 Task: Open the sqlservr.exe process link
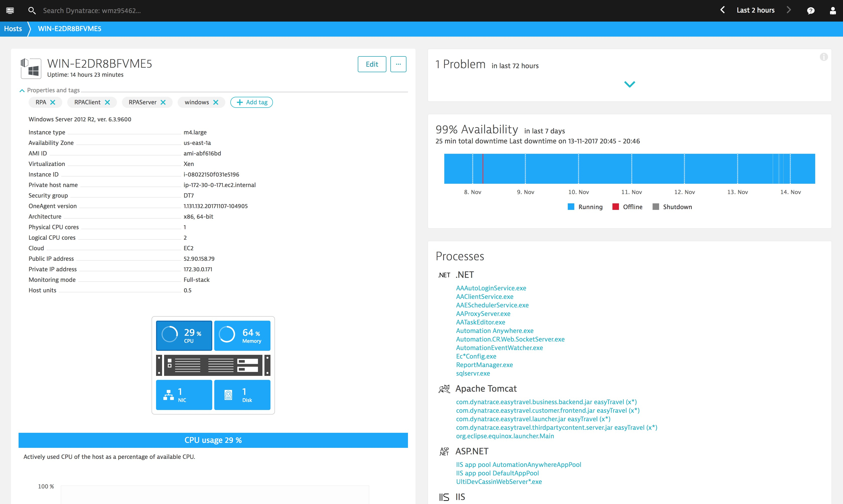click(x=473, y=373)
